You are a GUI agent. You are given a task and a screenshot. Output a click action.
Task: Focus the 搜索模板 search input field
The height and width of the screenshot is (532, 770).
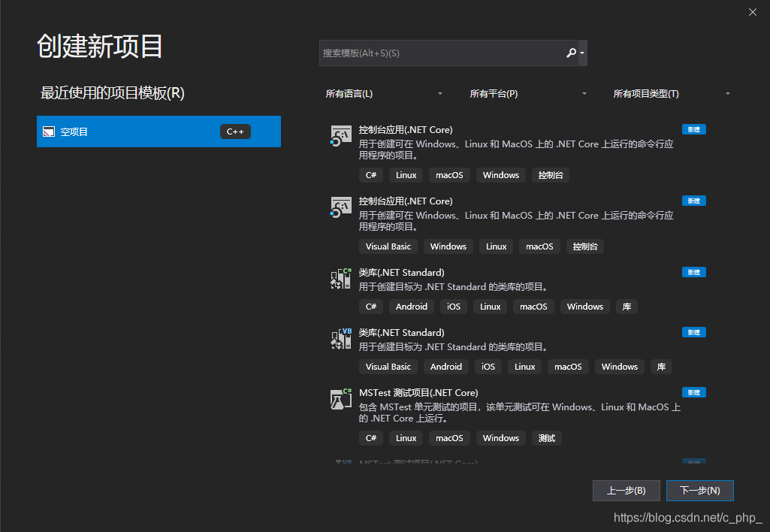(442, 53)
